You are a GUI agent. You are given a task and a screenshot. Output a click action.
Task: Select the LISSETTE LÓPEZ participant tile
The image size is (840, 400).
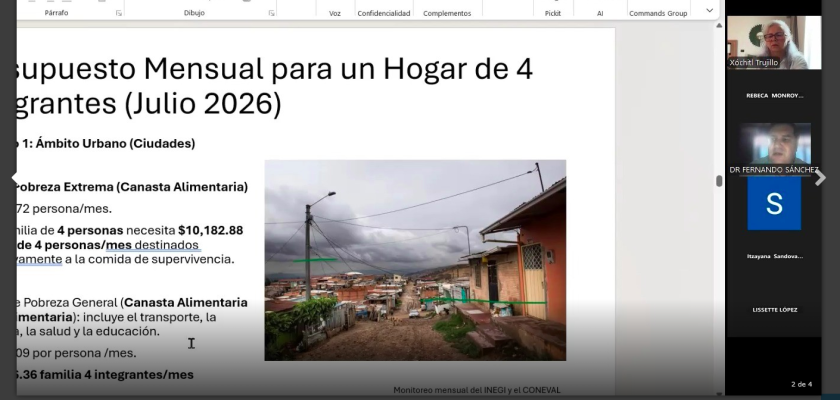[774, 310]
